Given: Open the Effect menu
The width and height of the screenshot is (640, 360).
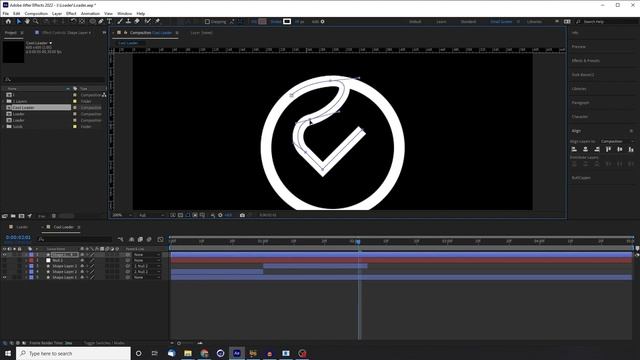Looking at the screenshot, I should click(71, 13).
